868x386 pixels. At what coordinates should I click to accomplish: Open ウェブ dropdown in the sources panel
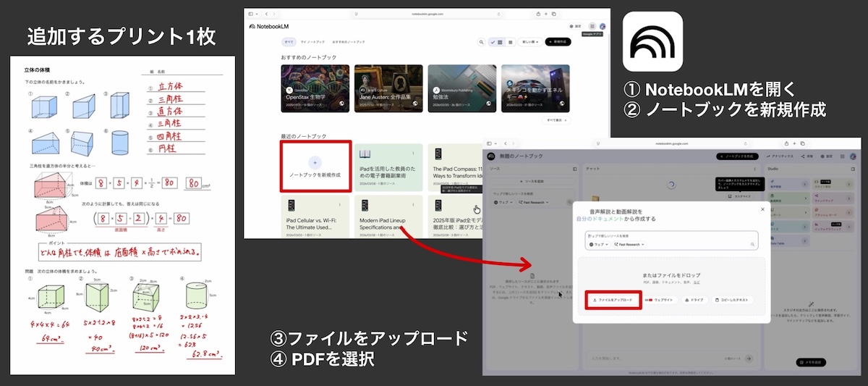[504, 202]
